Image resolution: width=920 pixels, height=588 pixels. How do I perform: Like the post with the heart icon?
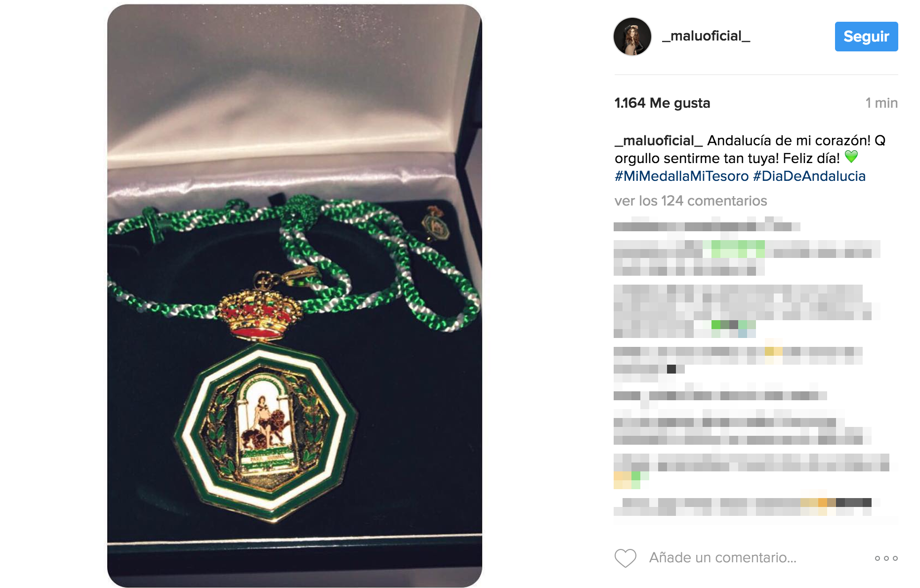(x=625, y=558)
